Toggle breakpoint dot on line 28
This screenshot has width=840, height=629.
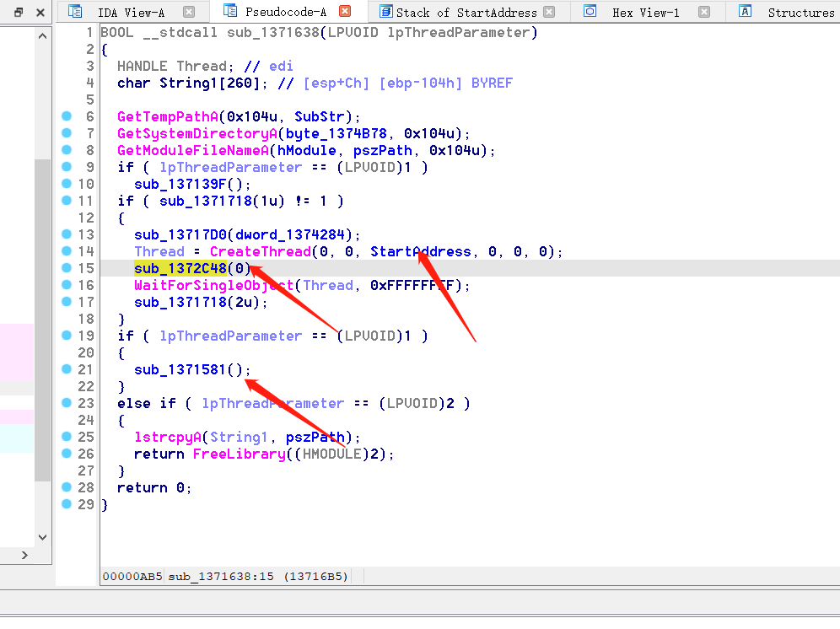[x=67, y=487]
